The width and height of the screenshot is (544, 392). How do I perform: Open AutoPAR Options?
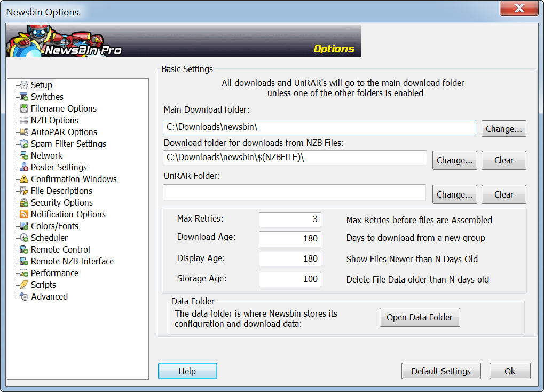[x=64, y=132]
